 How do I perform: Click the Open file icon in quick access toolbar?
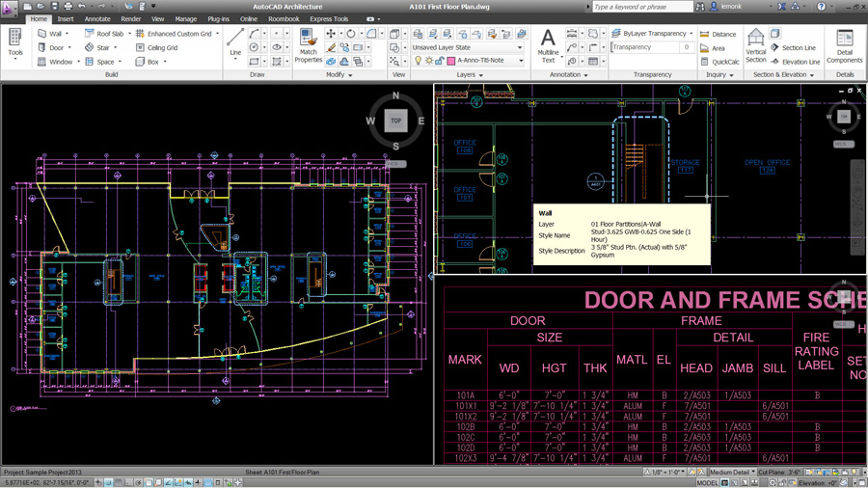[41, 6]
